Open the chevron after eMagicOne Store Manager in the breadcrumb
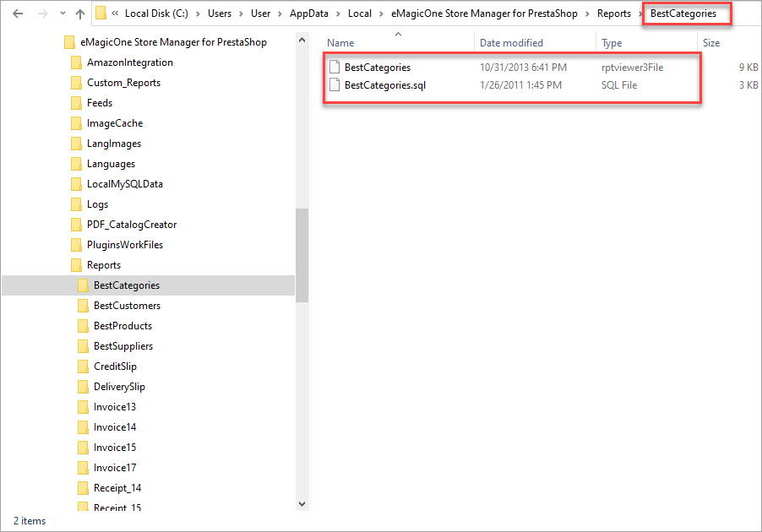 587,14
